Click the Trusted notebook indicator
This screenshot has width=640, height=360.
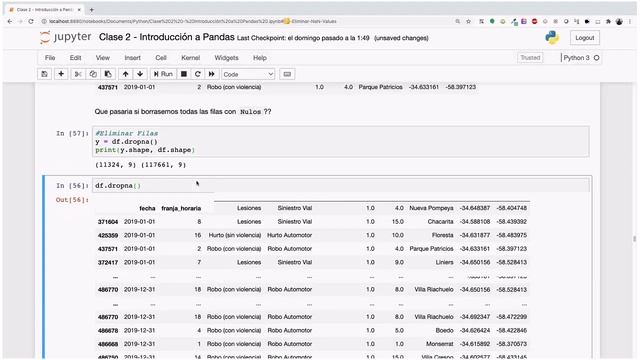tap(530, 58)
